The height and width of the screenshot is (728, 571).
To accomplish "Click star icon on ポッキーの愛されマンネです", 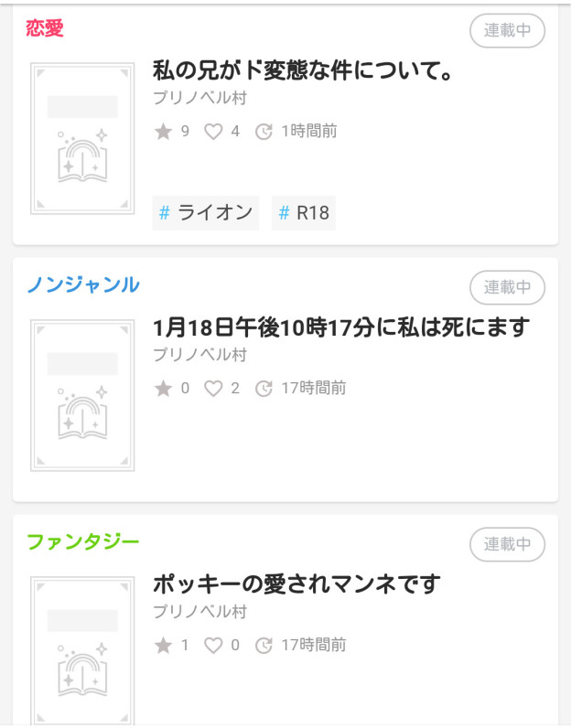I will tap(163, 645).
